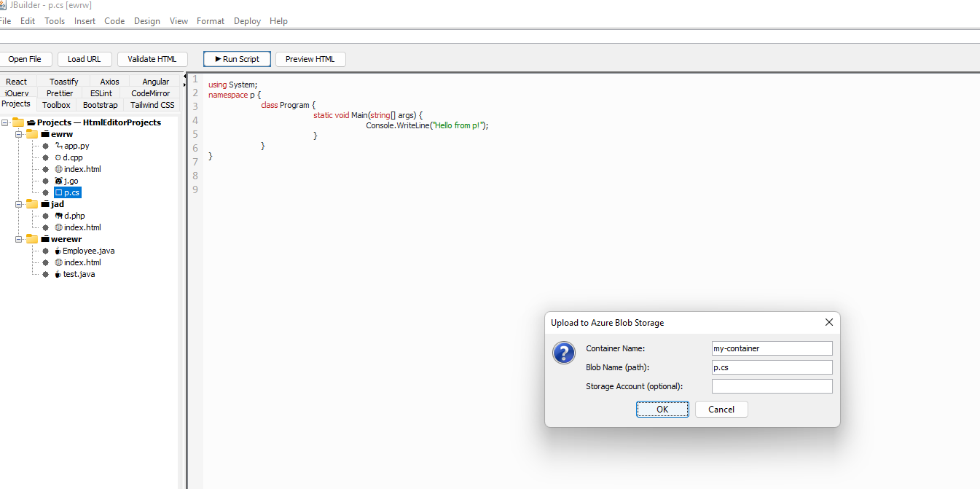980x489 pixels.
Task: Open the Insert menu
Action: 85,21
